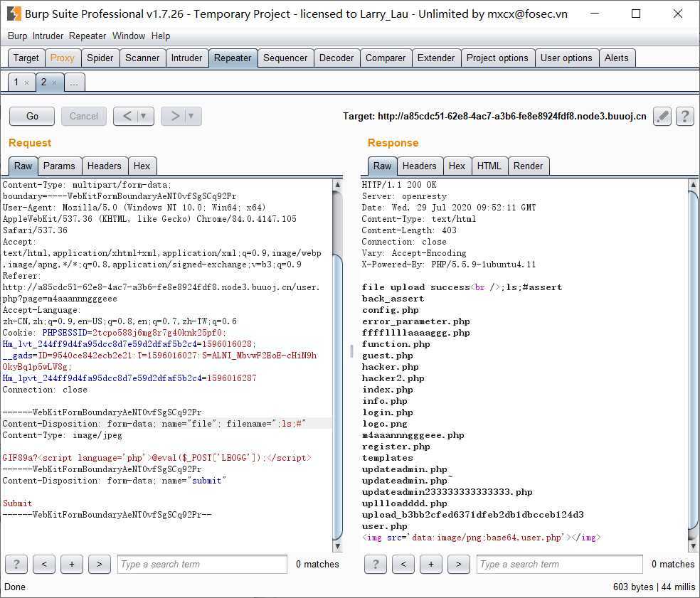
Task: Switch to the Comparer tab
Action: click(x=386, y=58)
